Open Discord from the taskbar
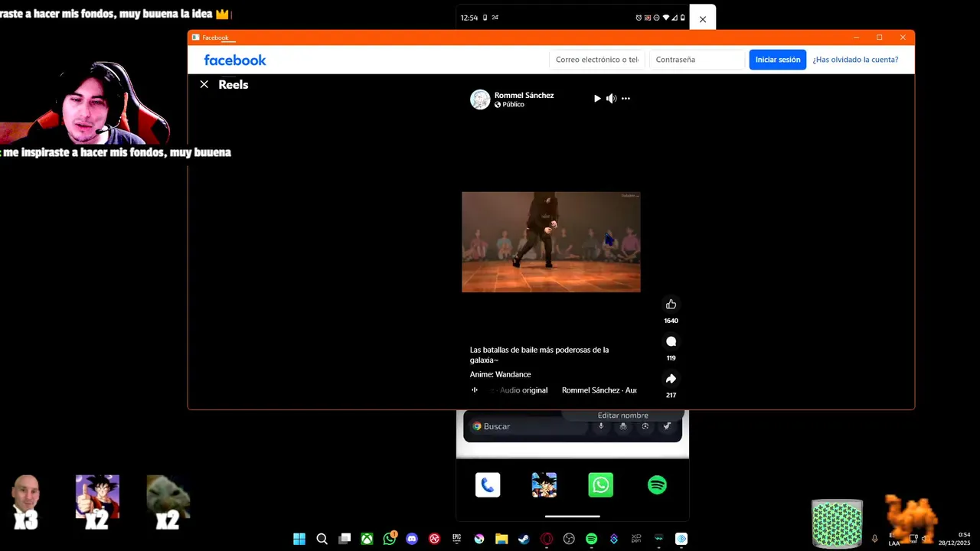 412,539
